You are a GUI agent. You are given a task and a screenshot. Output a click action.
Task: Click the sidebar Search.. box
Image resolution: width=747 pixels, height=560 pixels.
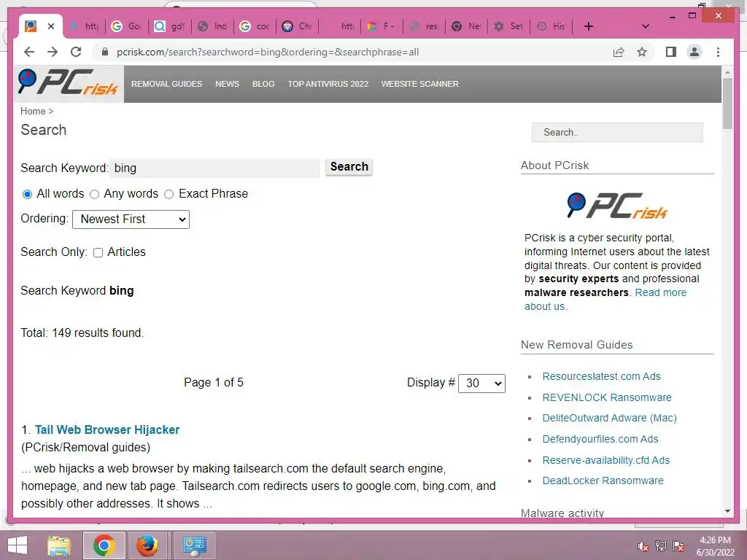pos(617,133)
